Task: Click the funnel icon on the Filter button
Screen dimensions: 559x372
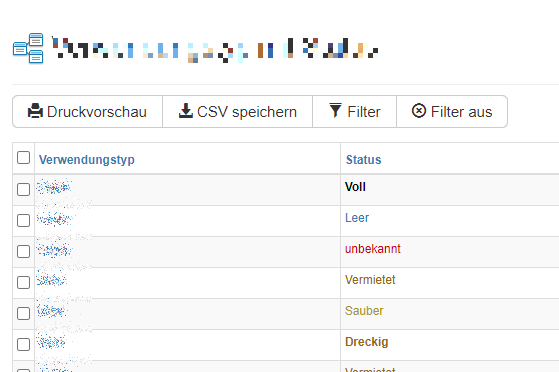Action: coord(335,110)
